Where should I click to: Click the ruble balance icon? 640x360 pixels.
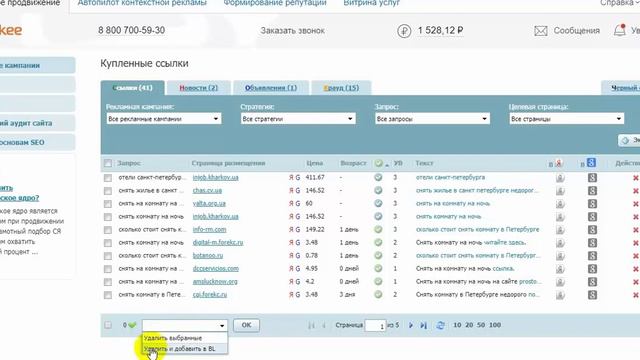click(x=404, y=31)
